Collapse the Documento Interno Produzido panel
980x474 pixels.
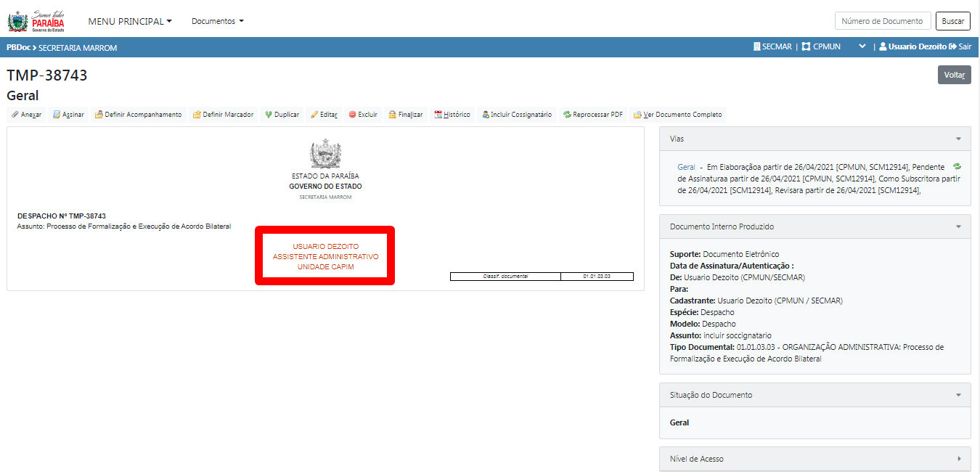[x=958, y=227]
